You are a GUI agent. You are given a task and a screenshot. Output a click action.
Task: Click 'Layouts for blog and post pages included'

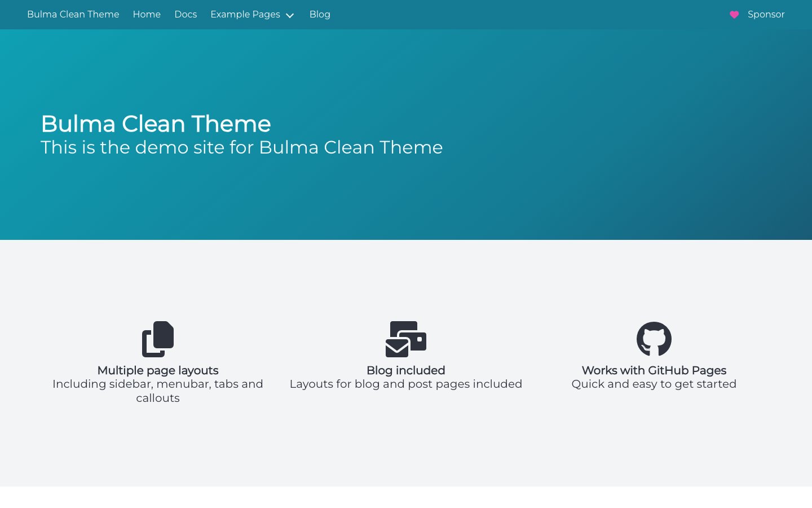pyautogui.click(x=406, y=384)
